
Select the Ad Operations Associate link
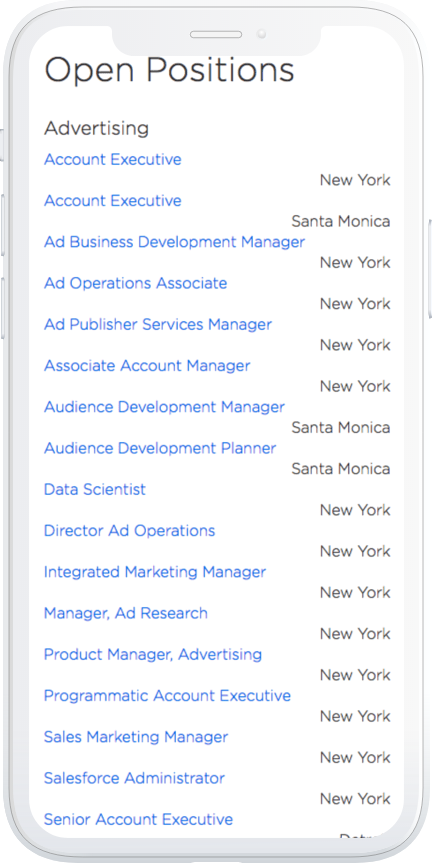pos(135,283)
